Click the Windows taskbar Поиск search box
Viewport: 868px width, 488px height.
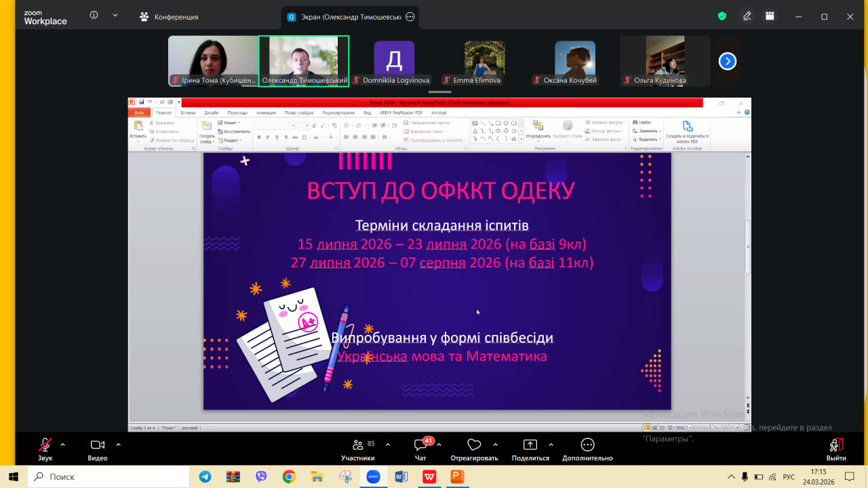point(108,476)
